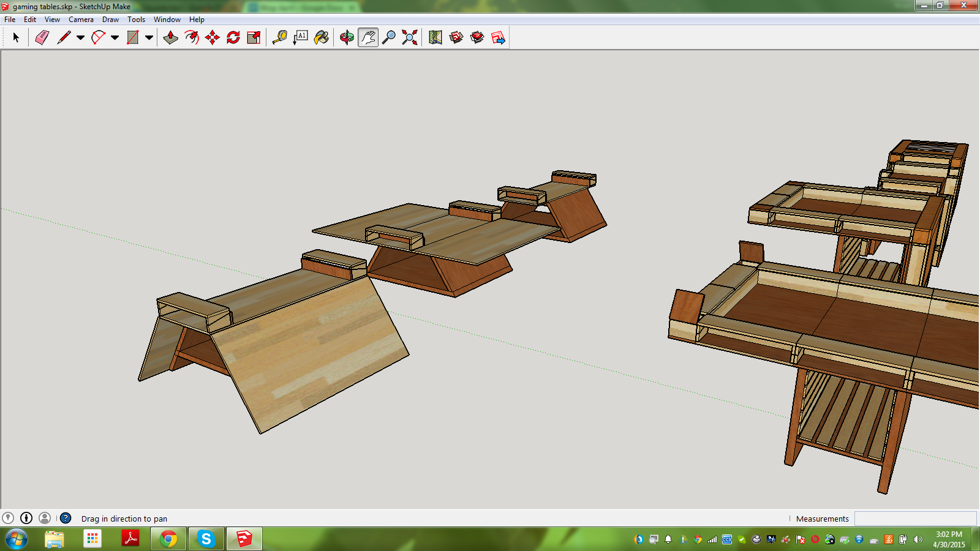
Task: Click the status bar help question icon
Action: pyautogui.click(x=66, y=518)
